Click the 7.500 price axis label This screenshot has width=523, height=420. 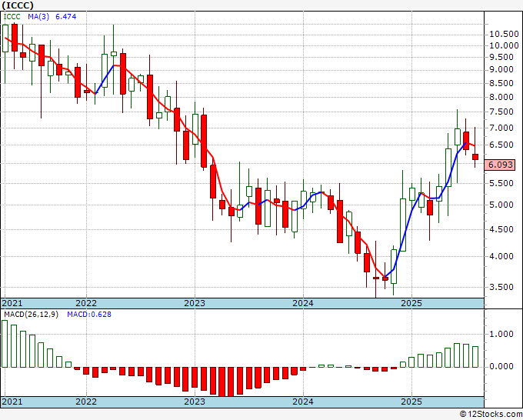[x=501, y=112]
